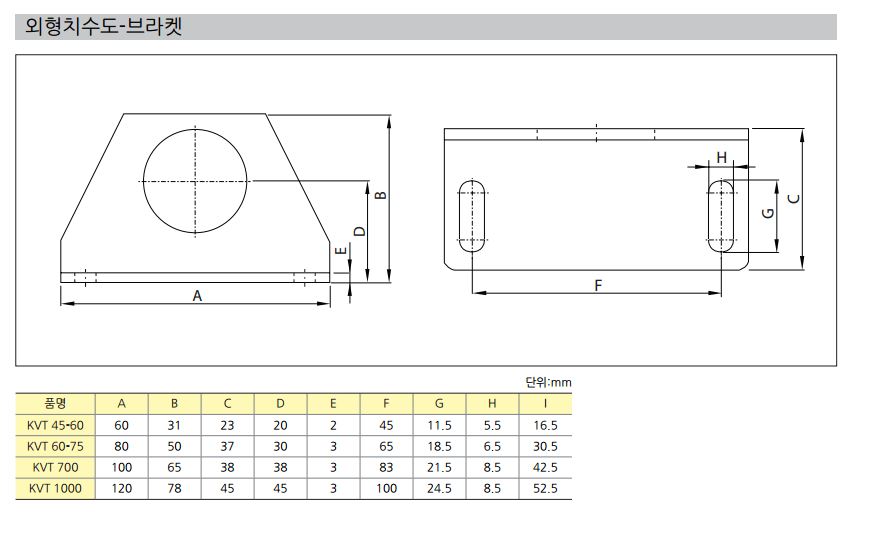The height and width of the screenshot is (560, 882).
Task: Choose value 78 in KVT 1000 row
Action: point(174,488)
